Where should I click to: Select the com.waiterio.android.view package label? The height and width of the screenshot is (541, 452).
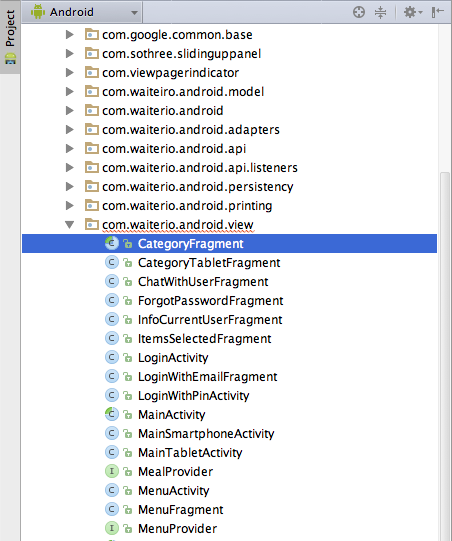pos(178,225)
